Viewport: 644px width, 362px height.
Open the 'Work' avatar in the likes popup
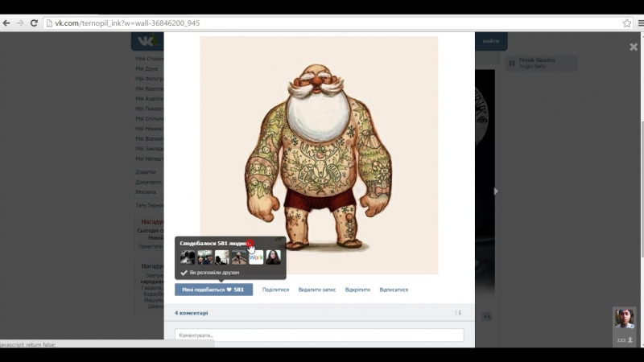256,257
